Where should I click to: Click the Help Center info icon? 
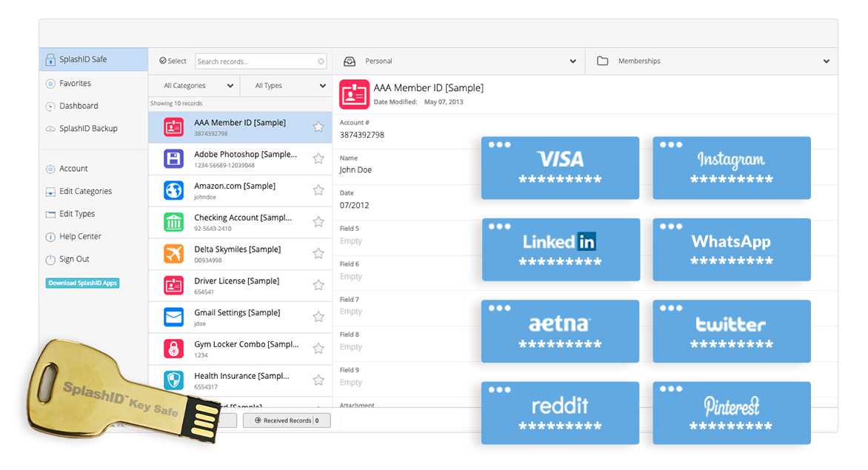50,237
